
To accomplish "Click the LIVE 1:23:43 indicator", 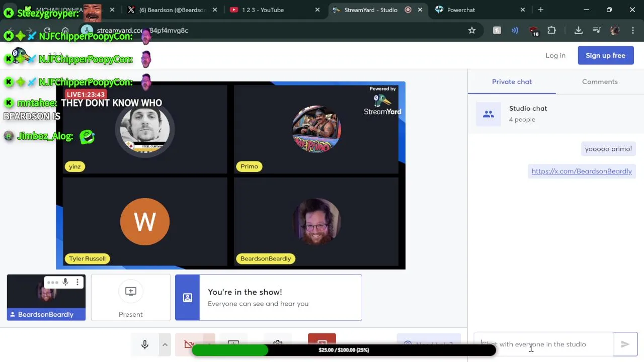I will coord(86,95).
